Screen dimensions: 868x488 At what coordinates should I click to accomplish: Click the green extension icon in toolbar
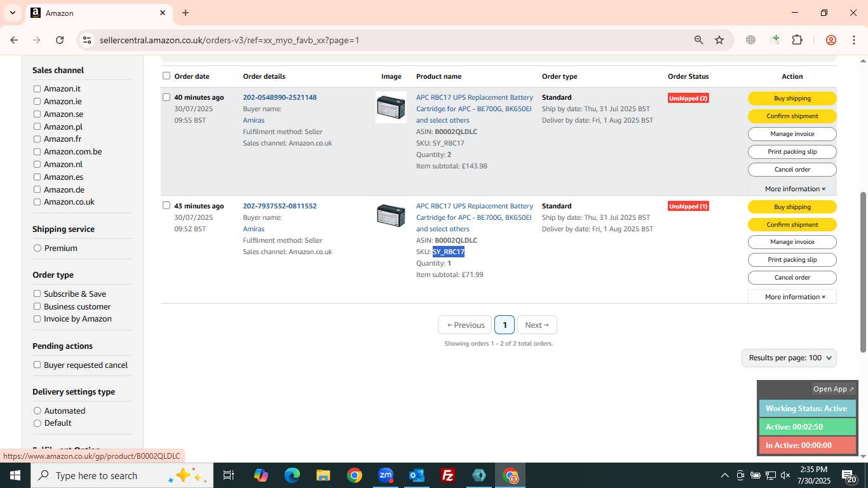tap(775, 40)
